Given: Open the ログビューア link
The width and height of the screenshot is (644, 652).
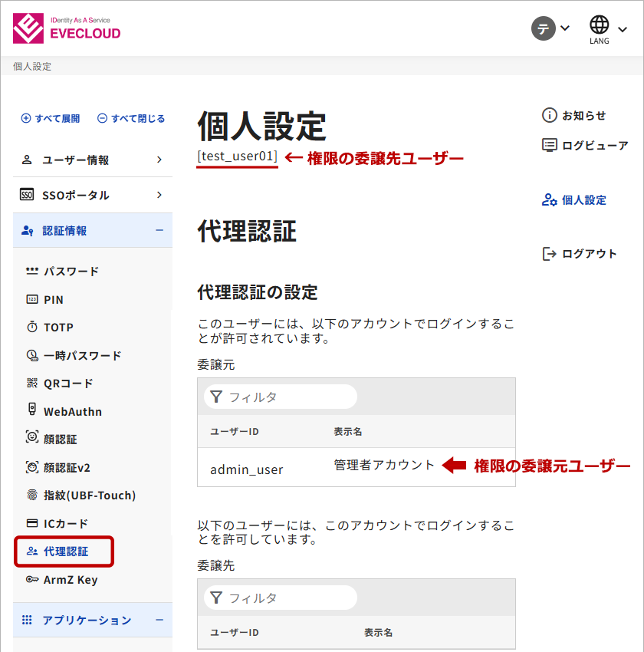Looking at the screenshot, I should pyautogui.click(x=585, y=145).
